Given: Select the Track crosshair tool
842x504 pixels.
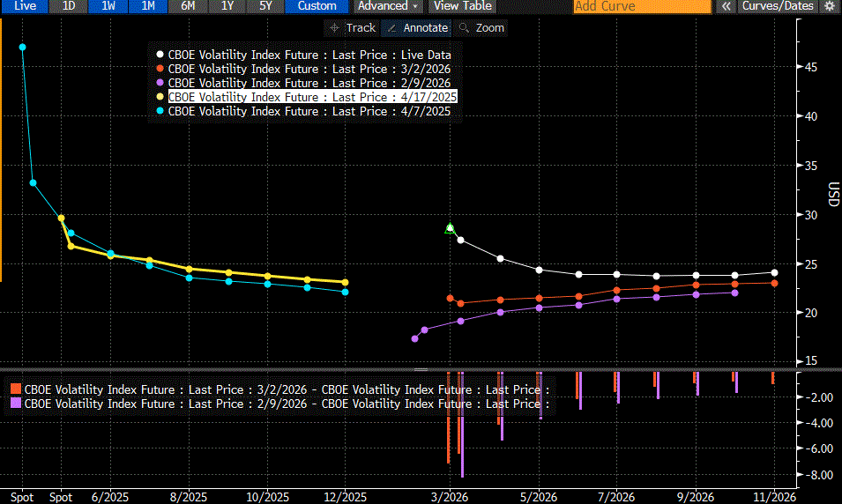Looking at the screenshot, I should (353, 28).
